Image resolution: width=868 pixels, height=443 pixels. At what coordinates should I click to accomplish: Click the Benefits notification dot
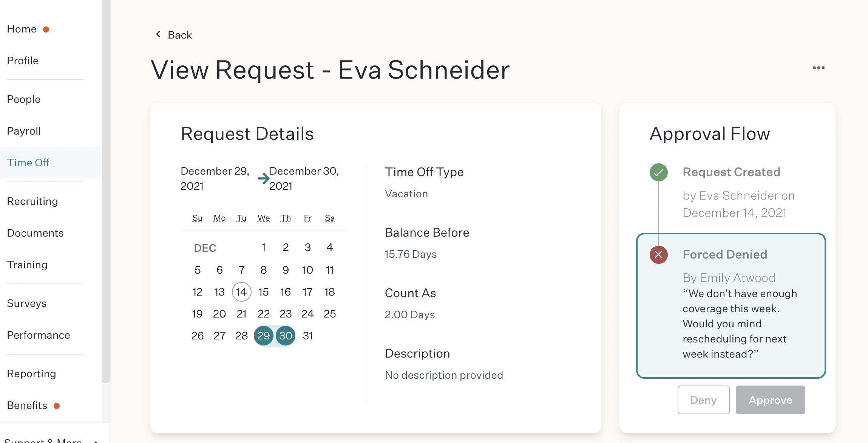[x=57, y=406]
